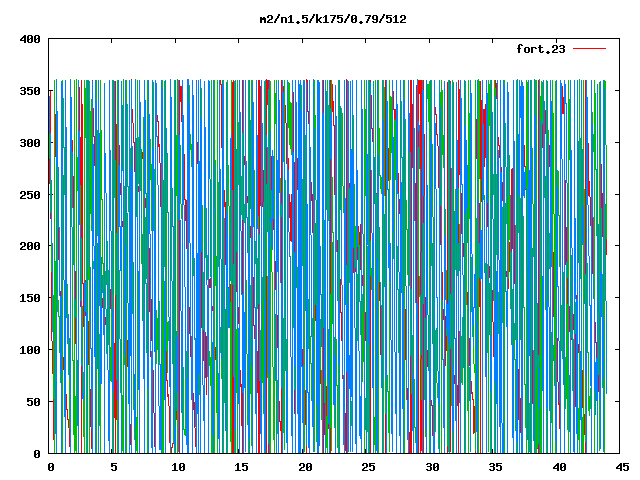Image resolution: width=640 pixels, height=480 pixels.
Task: Click x-axis label 25
Action: click(x=368, y=467)
